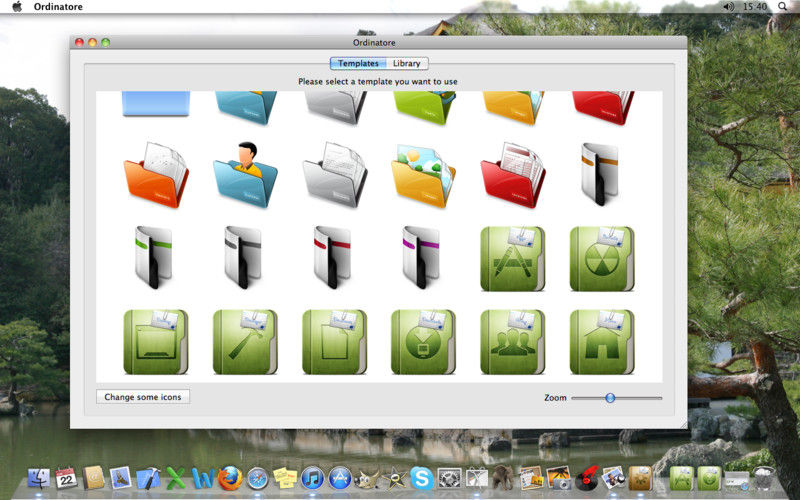Select the green hammer utilities folder template
Viewport: 800px width, 500px height.
tap(245, 341)
